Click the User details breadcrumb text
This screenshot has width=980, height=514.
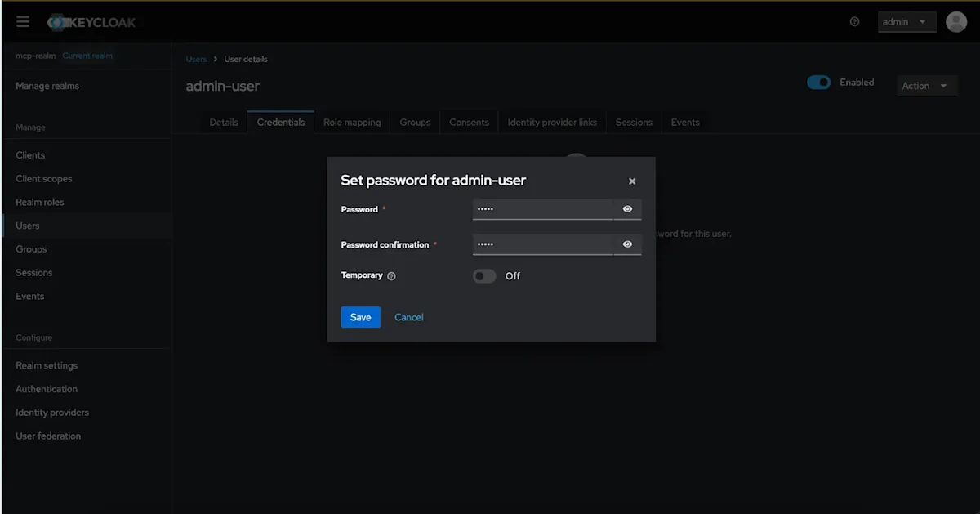246,60
